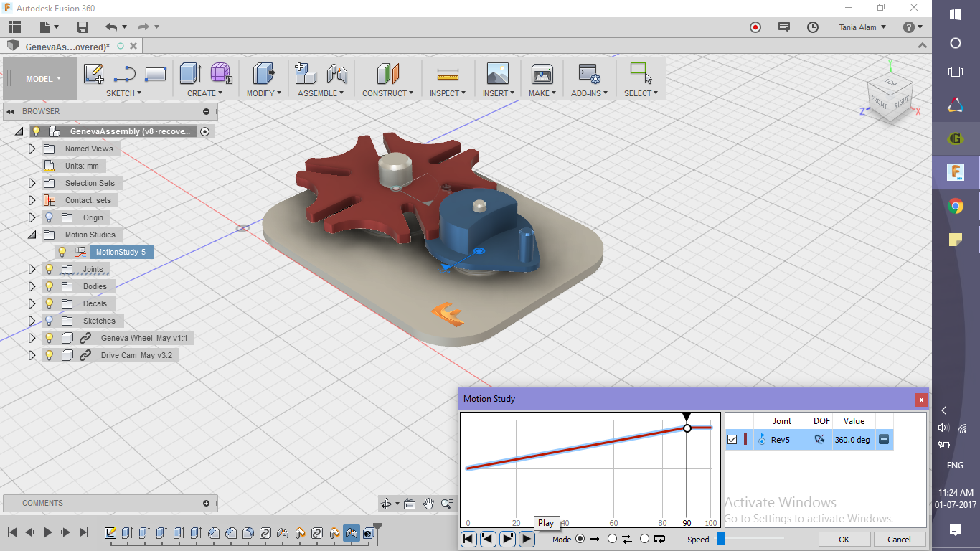Click the red record button in the title bar
980x551 pixels.
(755, 27)
